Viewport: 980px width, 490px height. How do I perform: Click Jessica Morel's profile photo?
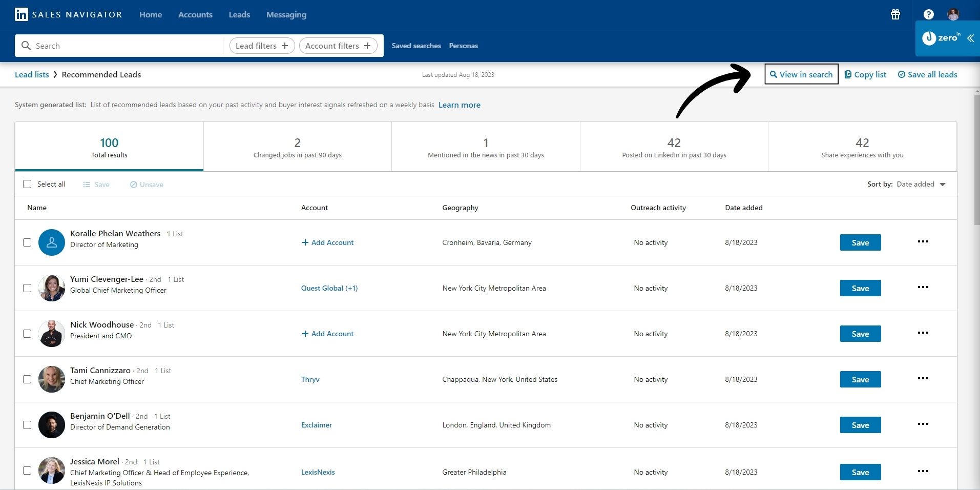point(52,471)
